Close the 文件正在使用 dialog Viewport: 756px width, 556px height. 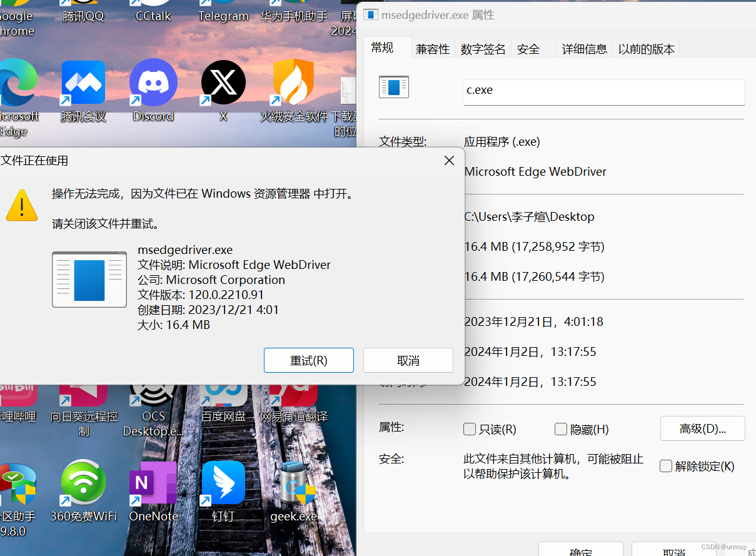pos(449,161)
